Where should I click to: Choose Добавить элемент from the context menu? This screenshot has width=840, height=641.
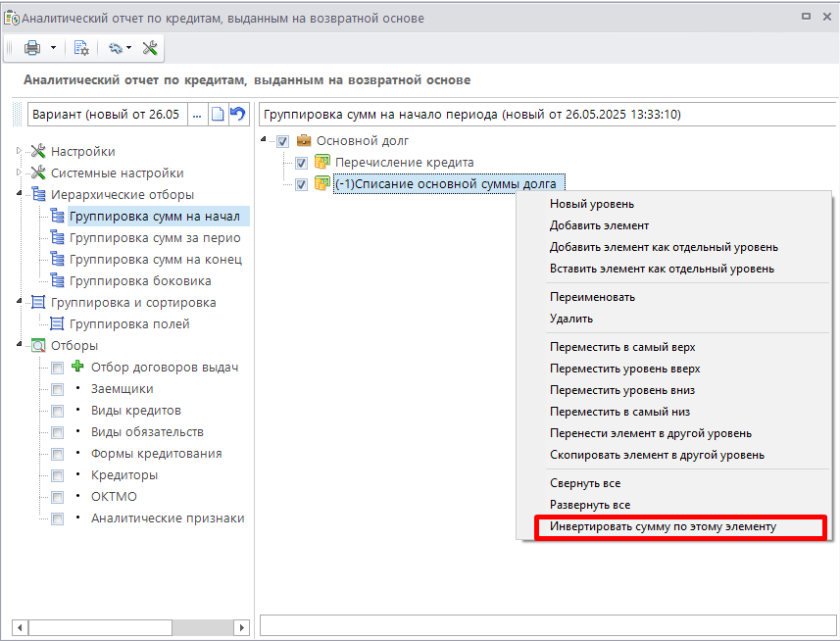[586, 225]
